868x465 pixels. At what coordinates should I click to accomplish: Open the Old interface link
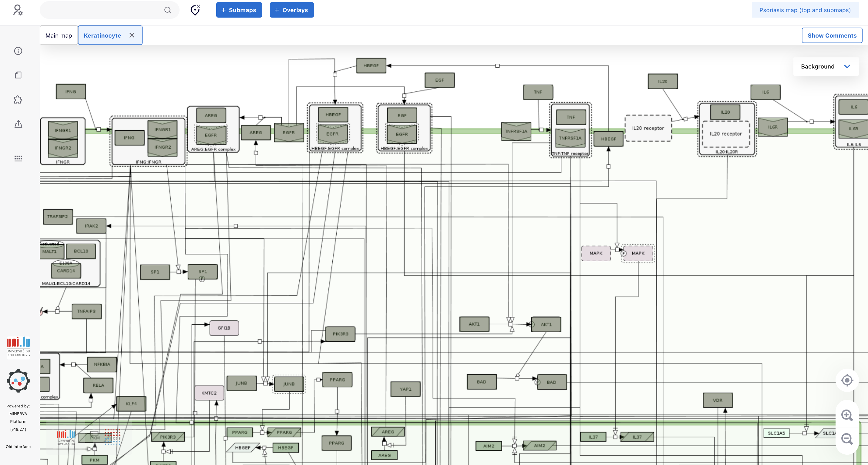tap(18, 447)
